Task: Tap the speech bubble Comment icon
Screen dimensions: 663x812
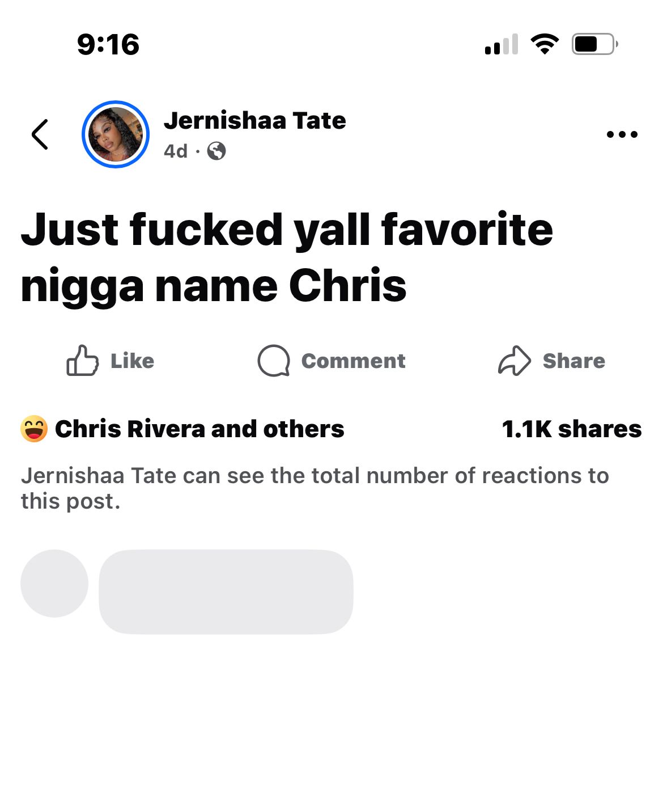Action: [x=274, y=361]
